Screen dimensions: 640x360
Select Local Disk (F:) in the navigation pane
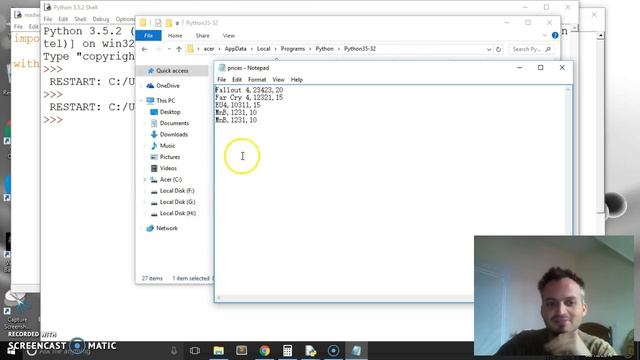pyautogui.click(x=177, y=191)
